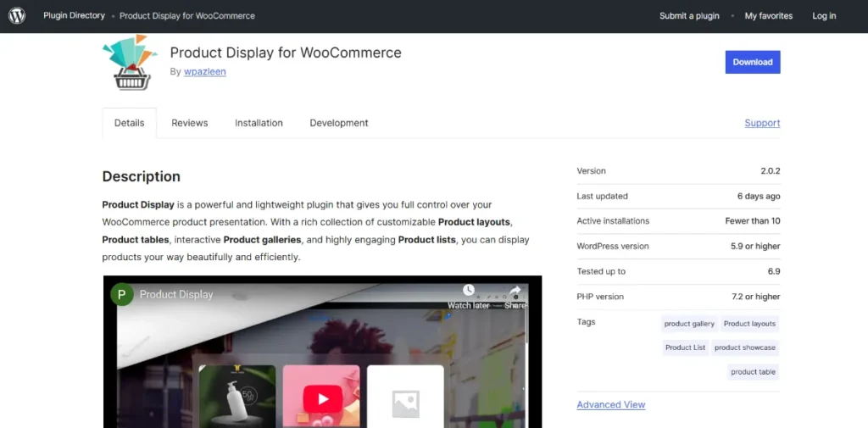Screen dimensions: 868x428
Task: Open the wpazleen author link
Action: click(x=205, y=71)
